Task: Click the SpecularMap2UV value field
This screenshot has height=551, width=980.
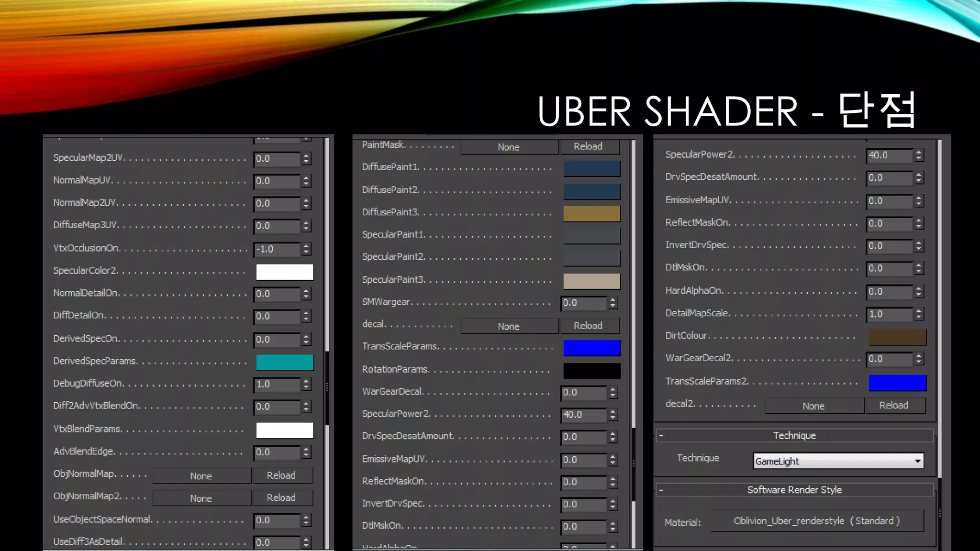Action: tap(277, 159)
